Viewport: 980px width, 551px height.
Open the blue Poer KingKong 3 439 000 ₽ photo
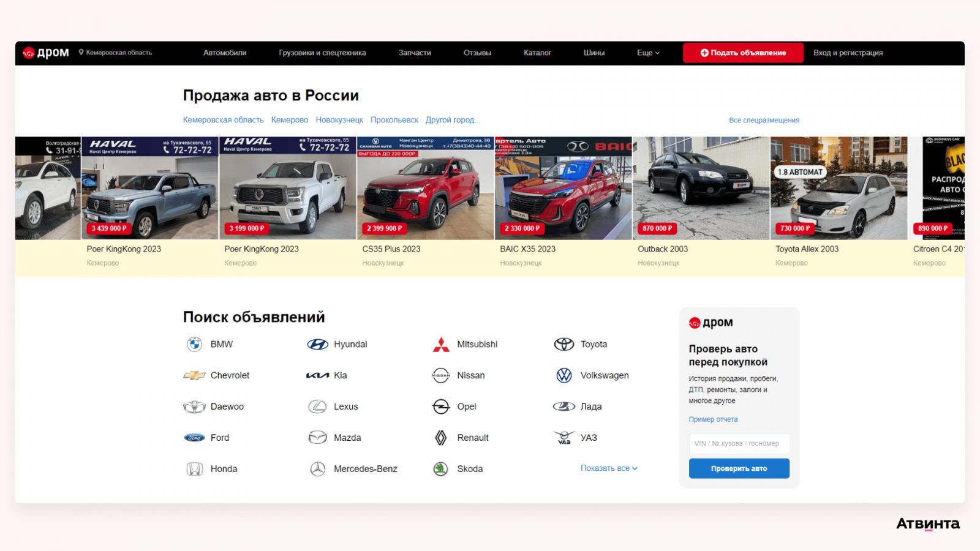150,188
